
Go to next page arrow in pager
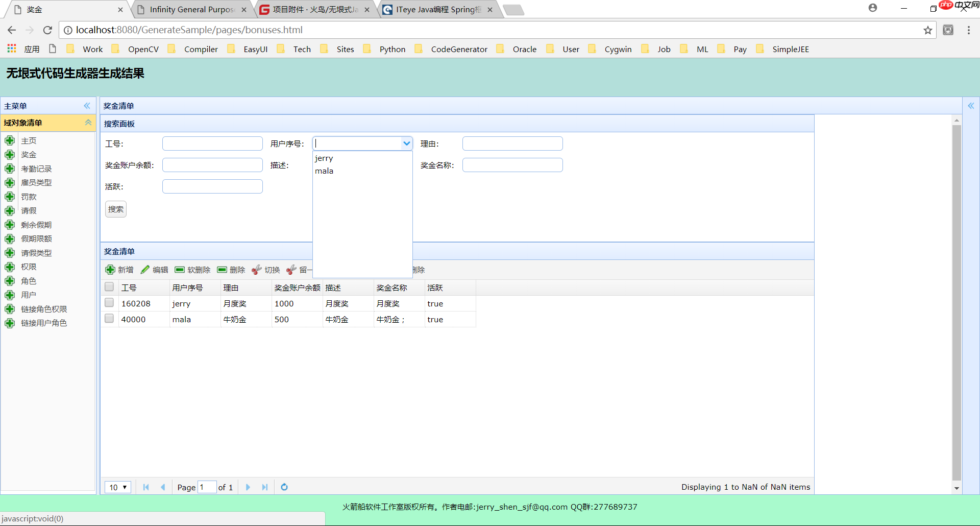(248, 487)
